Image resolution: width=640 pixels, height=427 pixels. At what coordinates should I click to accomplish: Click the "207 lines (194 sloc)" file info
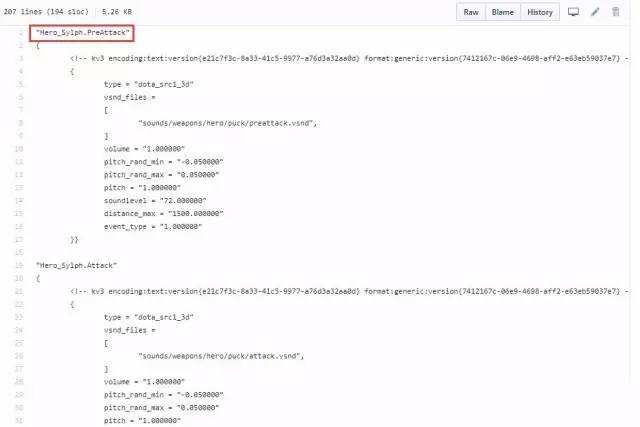pos(46,12)
